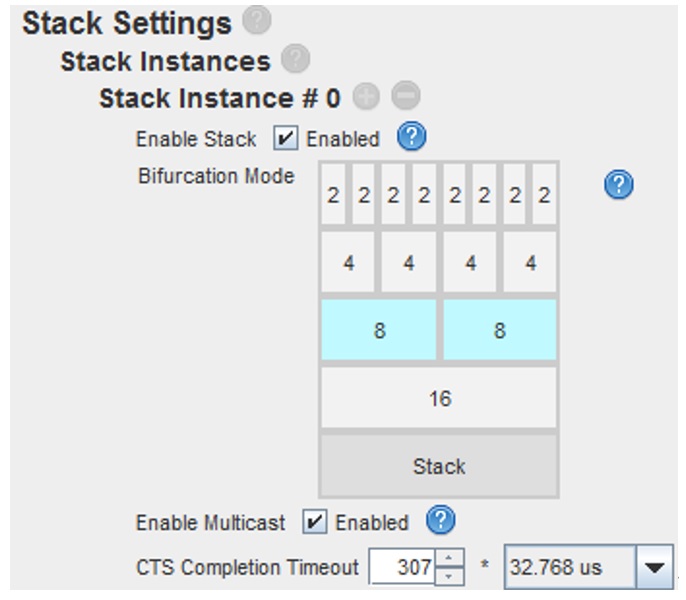Select the right highlighted 8 lane block

point(499,330)
